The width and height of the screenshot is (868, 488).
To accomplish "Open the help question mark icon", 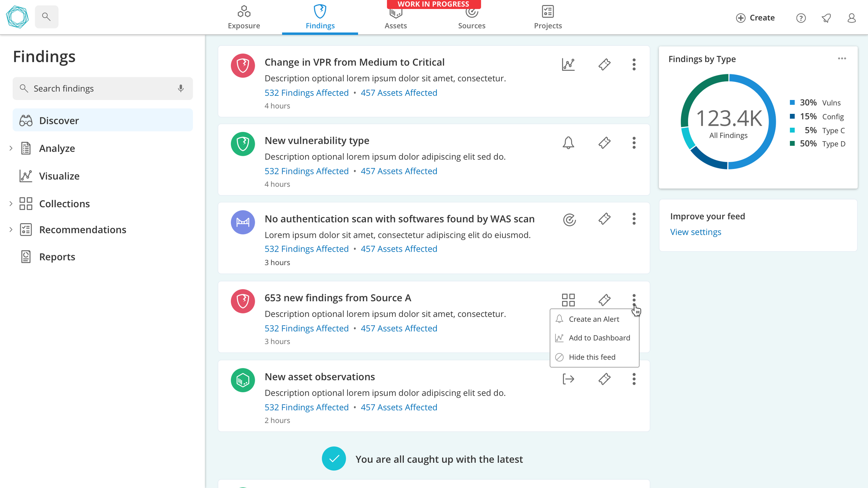I will pyautogui.click(x=801, y=18).
